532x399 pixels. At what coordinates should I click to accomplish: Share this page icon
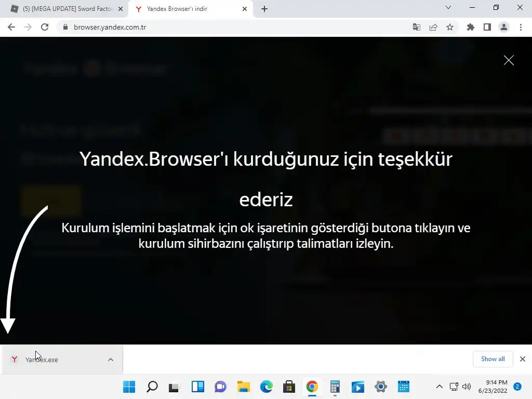(x=433, y=27)
